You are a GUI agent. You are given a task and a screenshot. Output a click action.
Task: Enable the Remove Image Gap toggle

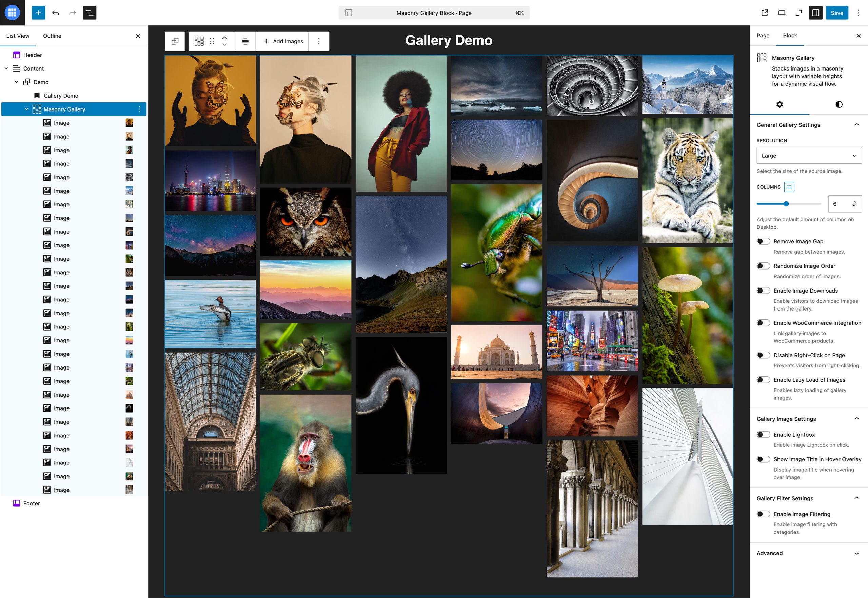tap(763, 241)
